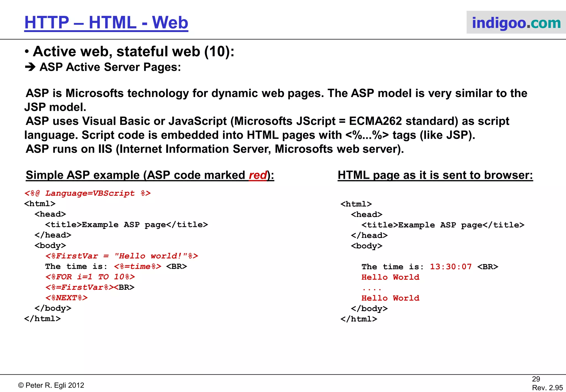The width and height of the screenshot is (566, 392).
Task: Click the <%=time%> expression in code
Action: [137, 266]
